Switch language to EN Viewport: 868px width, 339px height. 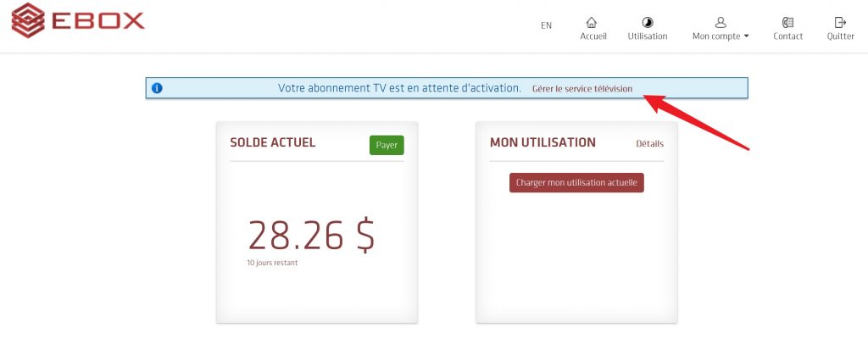click(x=547, y=25)
